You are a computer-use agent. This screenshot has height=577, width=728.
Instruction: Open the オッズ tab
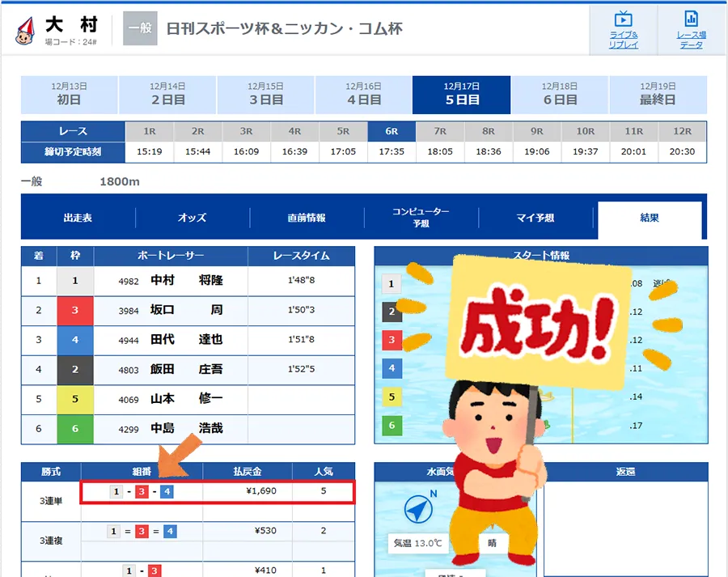[192, 218]
